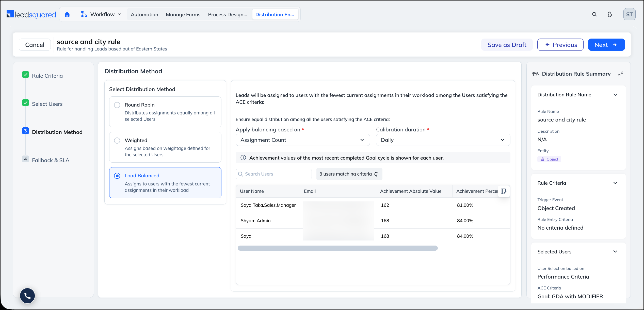The height and width of the screenshot is (310, 644).
Task: Open table column customization icon
Action: coord(504,191)
